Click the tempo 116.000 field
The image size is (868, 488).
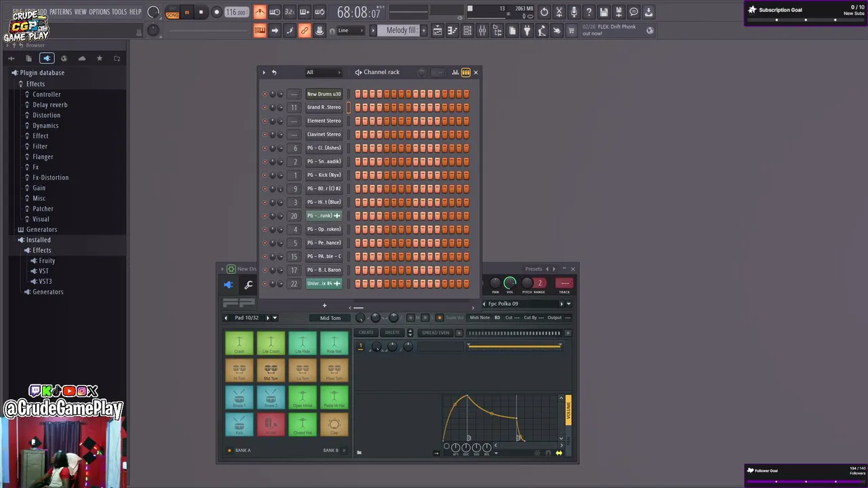(x=237, y=12)
